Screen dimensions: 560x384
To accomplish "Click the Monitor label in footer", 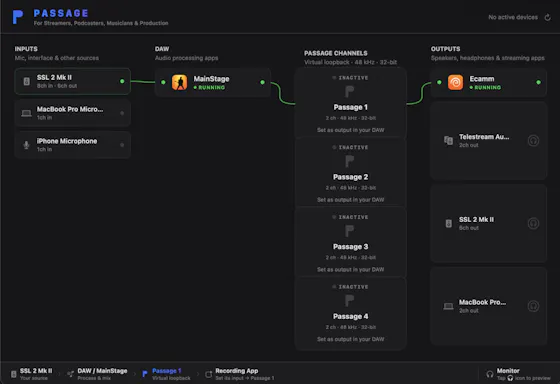I will click(508, 371).
